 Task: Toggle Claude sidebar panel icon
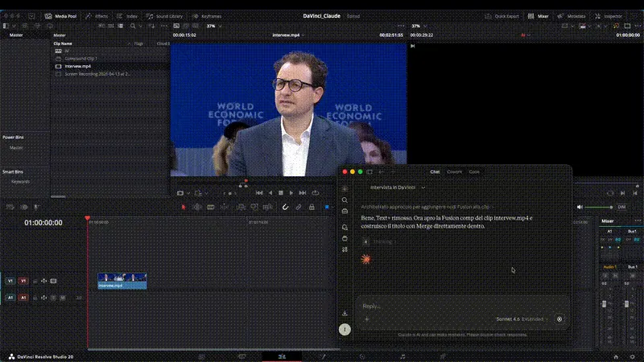369,172
